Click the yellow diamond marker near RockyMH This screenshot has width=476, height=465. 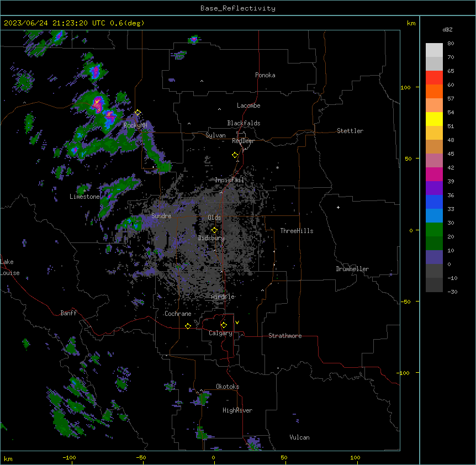138,113
